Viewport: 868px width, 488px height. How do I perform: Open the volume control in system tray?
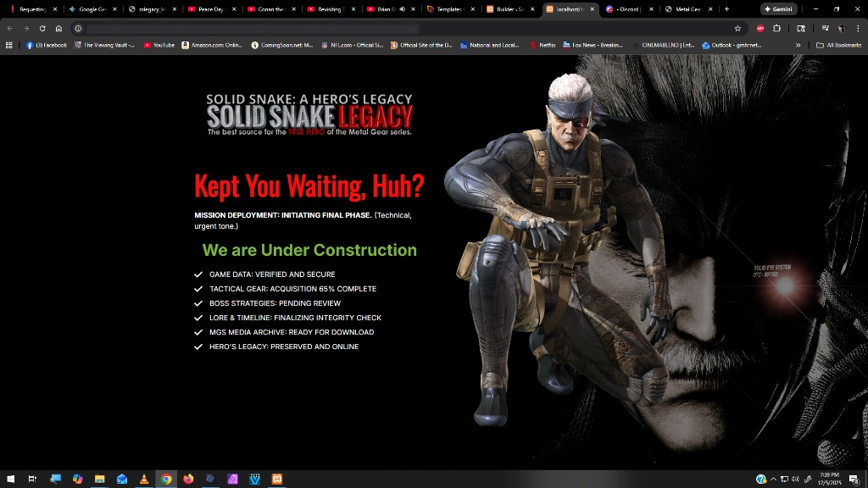[795, 480]
